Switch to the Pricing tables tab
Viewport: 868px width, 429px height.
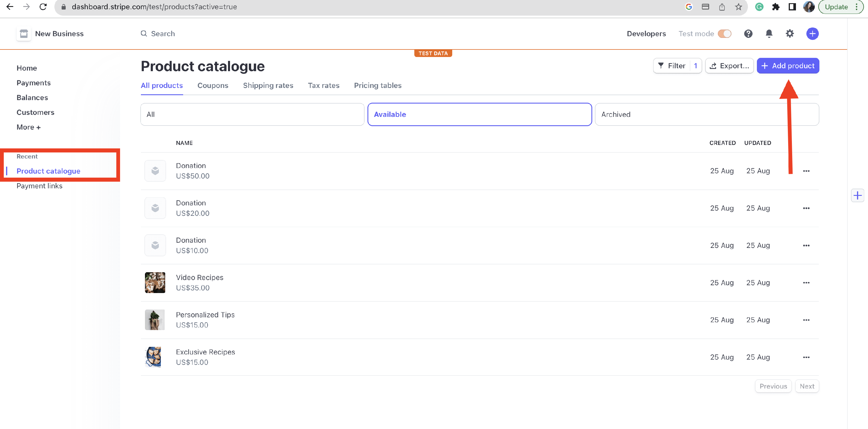coord(377,86)
